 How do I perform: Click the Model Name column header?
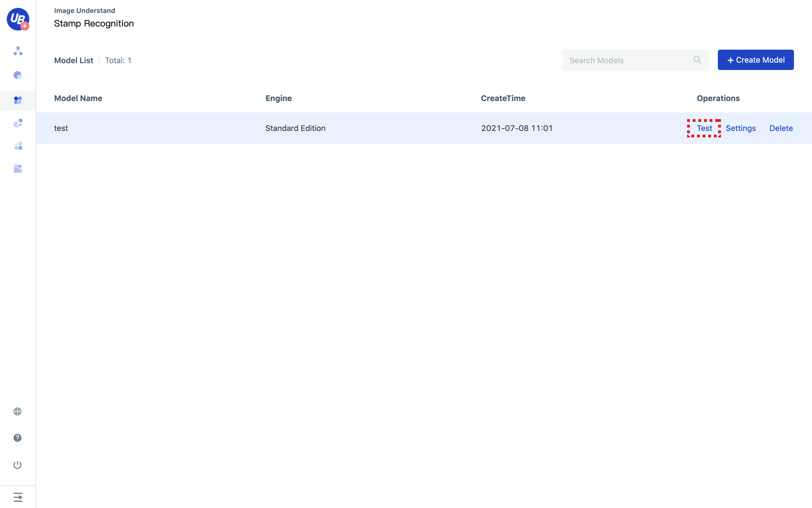(78, 98)
